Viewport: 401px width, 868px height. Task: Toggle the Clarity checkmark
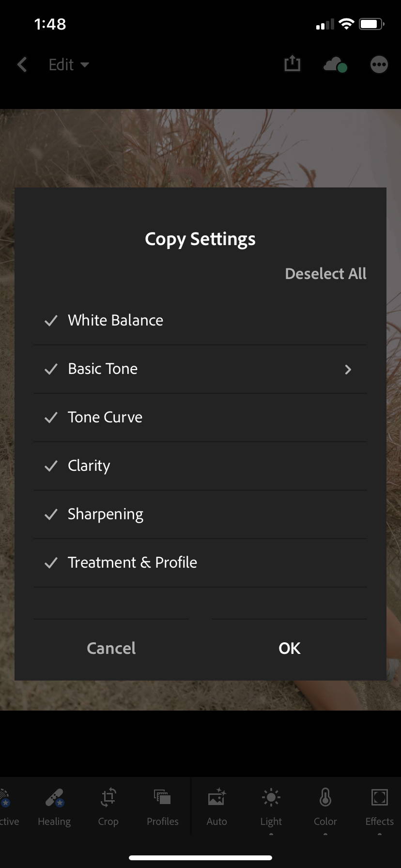point(51,466)
